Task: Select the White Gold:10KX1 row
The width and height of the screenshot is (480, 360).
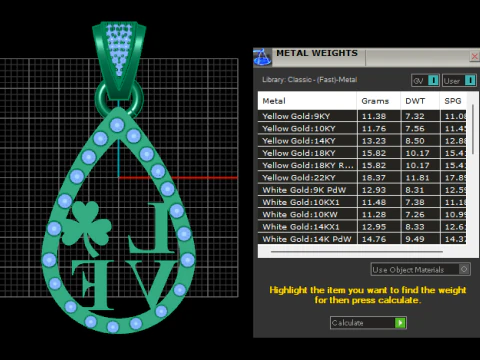Action: 362,202
